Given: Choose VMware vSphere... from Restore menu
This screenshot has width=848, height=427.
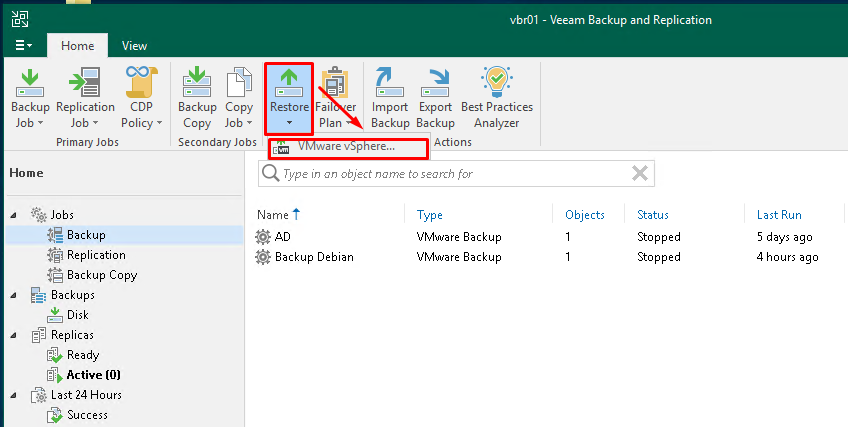Looking at the screenshot, I should 349,148.
